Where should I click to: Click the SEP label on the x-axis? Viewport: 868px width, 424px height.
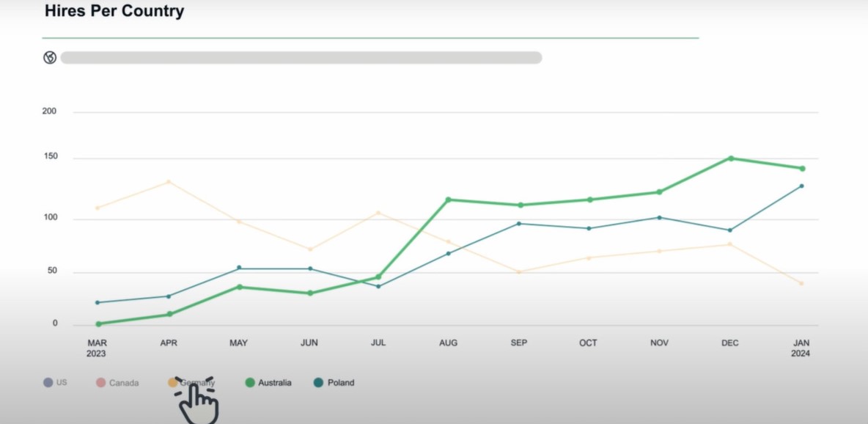(x=518, y=343)
